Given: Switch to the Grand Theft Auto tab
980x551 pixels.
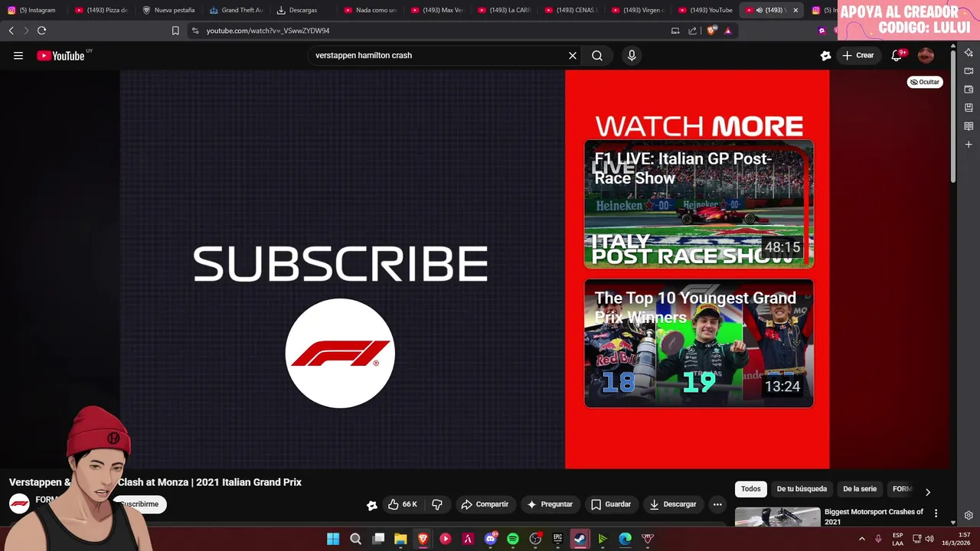Looking at the screenshot, I should pos(236,10).
